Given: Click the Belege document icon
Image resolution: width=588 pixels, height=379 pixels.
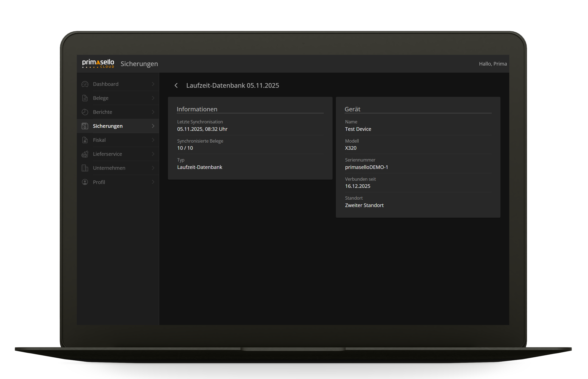Looking at the screenshot, I should pyautogui.click(x=85, y=98).
